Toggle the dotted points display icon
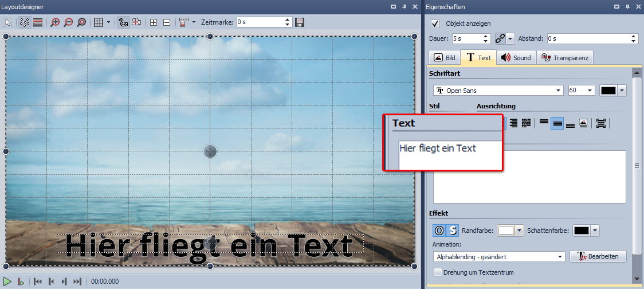 point(24,22)
